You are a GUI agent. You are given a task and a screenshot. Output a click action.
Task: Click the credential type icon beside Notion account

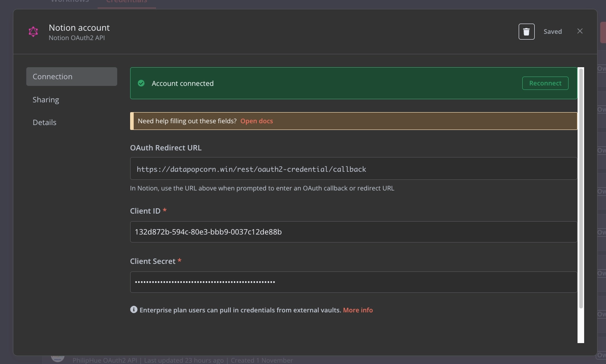(x=33, y=32)
